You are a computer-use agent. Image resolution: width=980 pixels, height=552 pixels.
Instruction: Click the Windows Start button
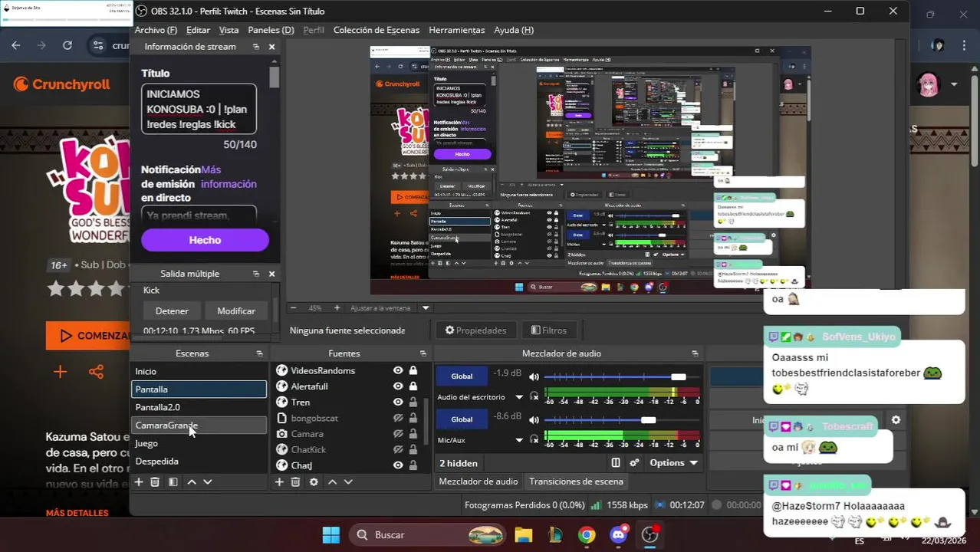tap(331, 534)
